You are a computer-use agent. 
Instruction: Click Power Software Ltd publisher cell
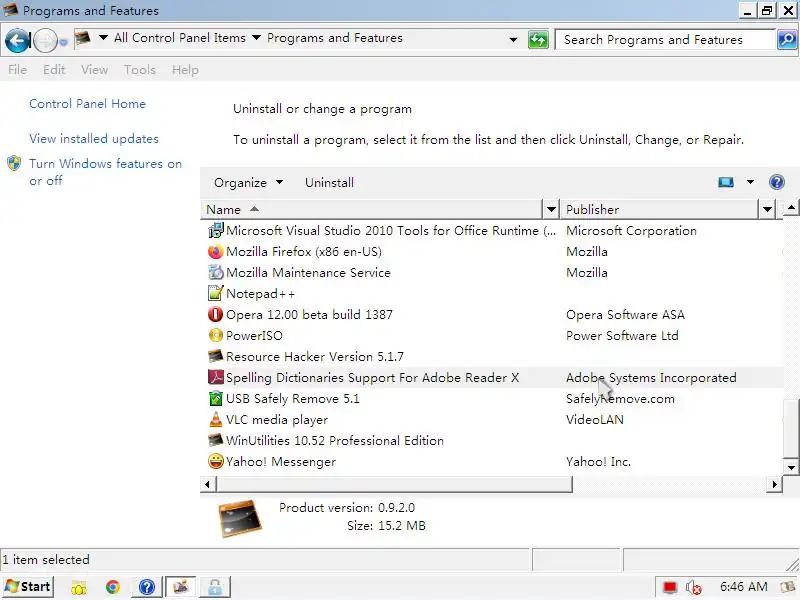[622, 336]
